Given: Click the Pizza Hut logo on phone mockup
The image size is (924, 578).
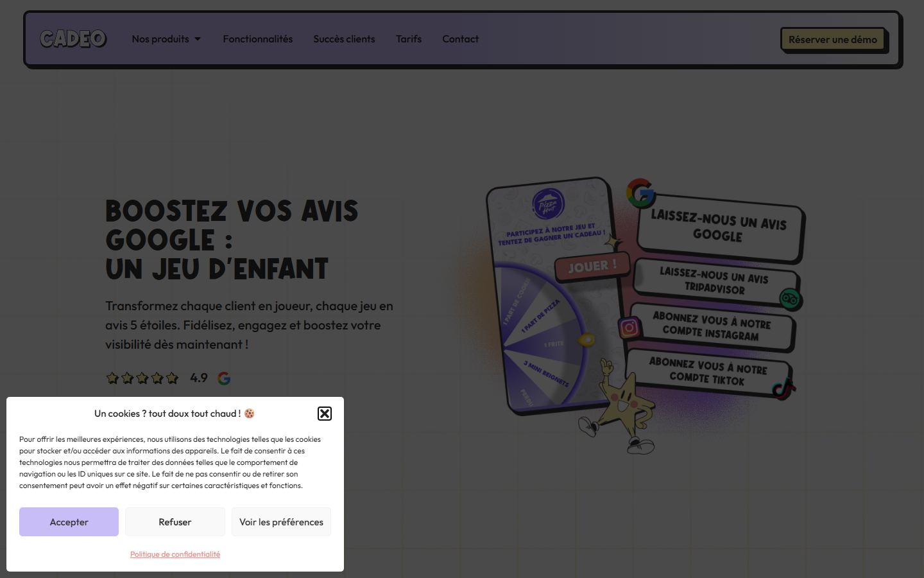Looking at the screenshot, I should coord(549,204).
